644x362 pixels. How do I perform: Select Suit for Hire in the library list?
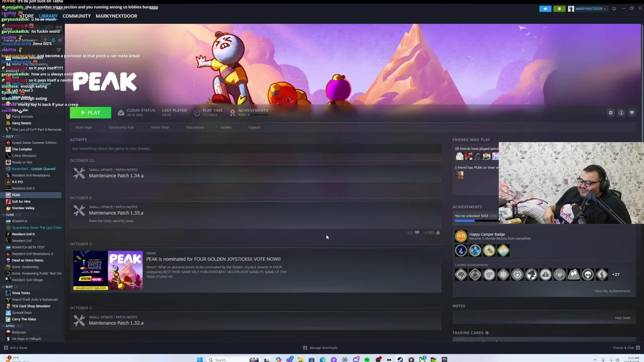pos(21,202)
